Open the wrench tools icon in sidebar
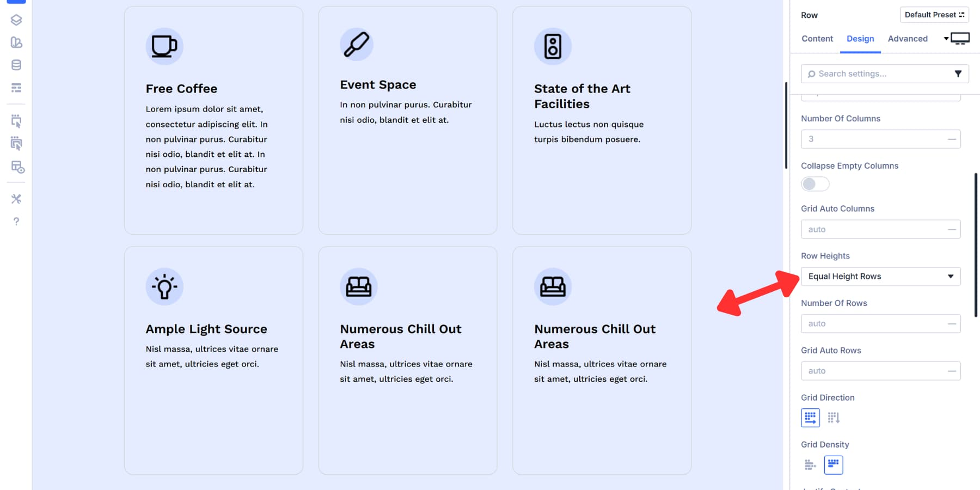This screenshot has width=980, height=490. tap(16, 199)
